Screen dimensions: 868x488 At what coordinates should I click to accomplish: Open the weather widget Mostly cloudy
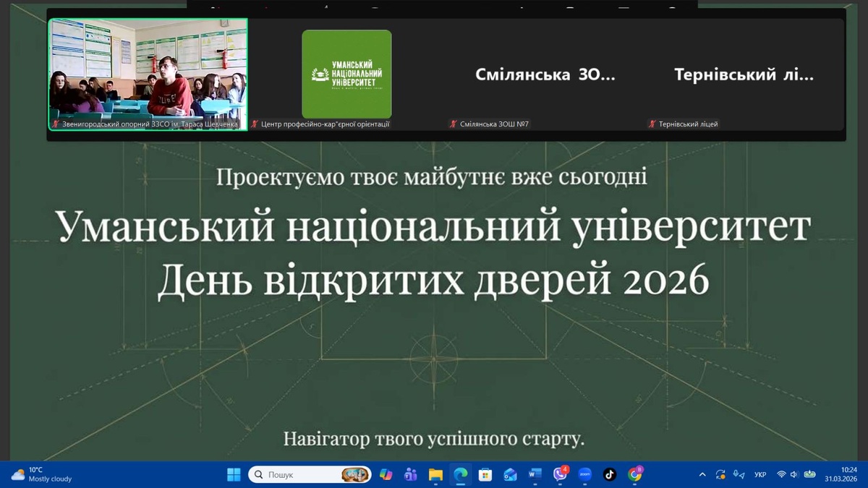(x=42, y=474)
